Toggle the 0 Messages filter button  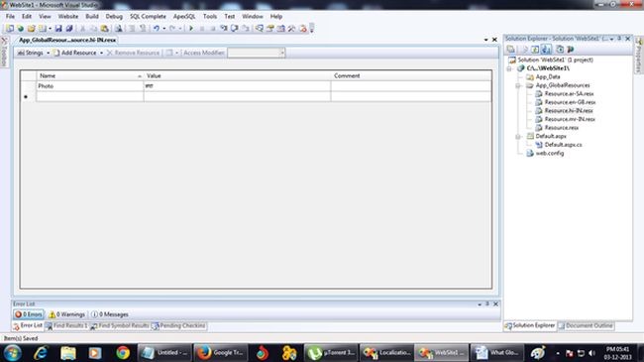click(109, 314)
